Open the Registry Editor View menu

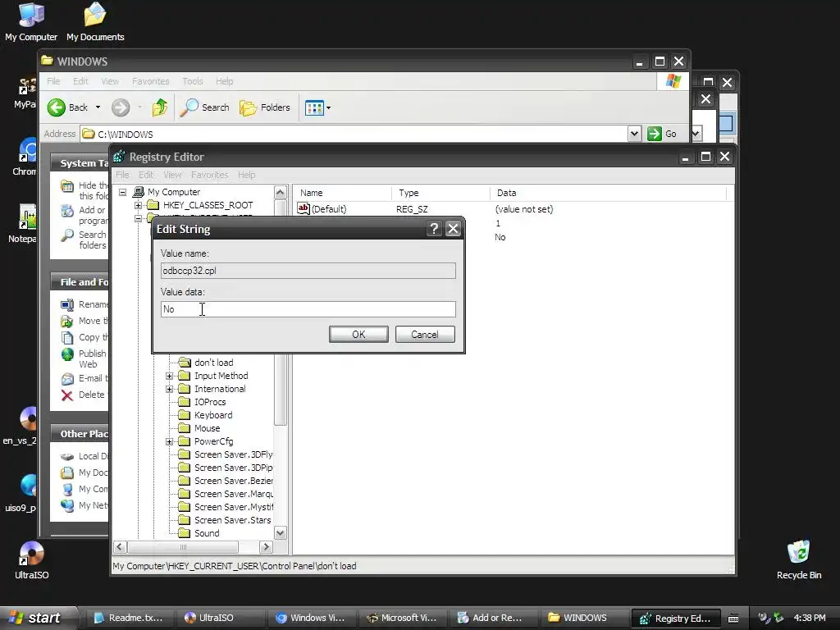tap(172, 175)
